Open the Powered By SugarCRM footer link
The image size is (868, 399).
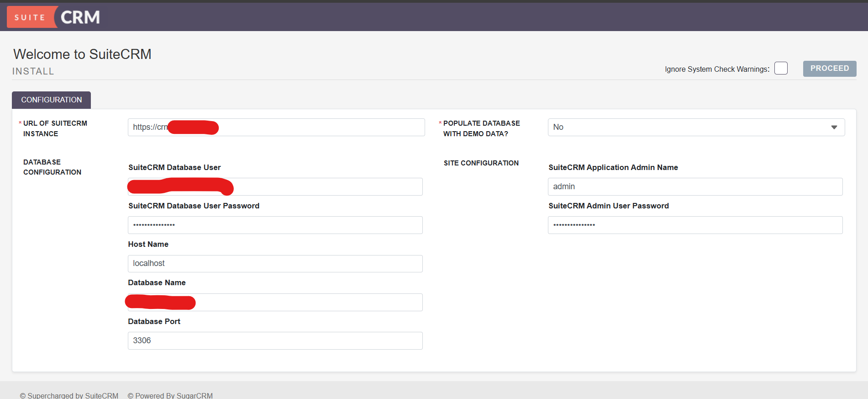coord(170,395)
